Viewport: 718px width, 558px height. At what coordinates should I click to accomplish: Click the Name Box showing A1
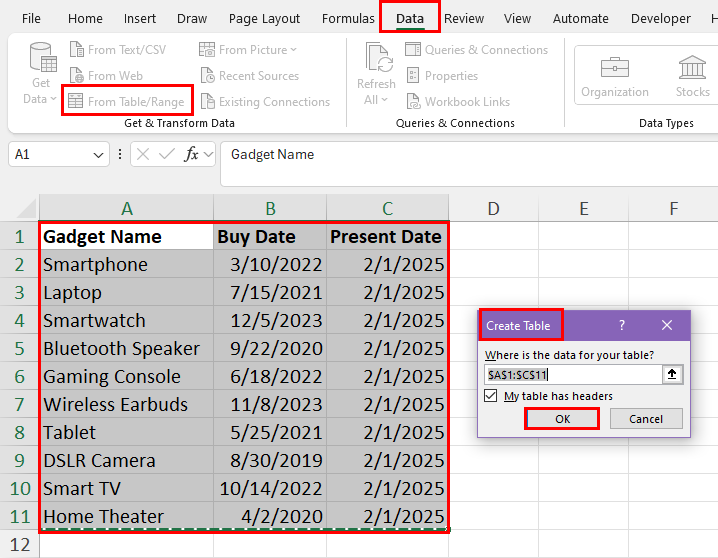[x=50, y=154]
